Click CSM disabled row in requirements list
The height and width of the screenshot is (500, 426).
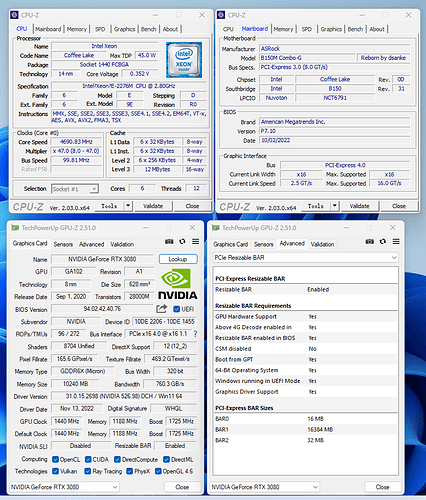(x=306, y=349)
